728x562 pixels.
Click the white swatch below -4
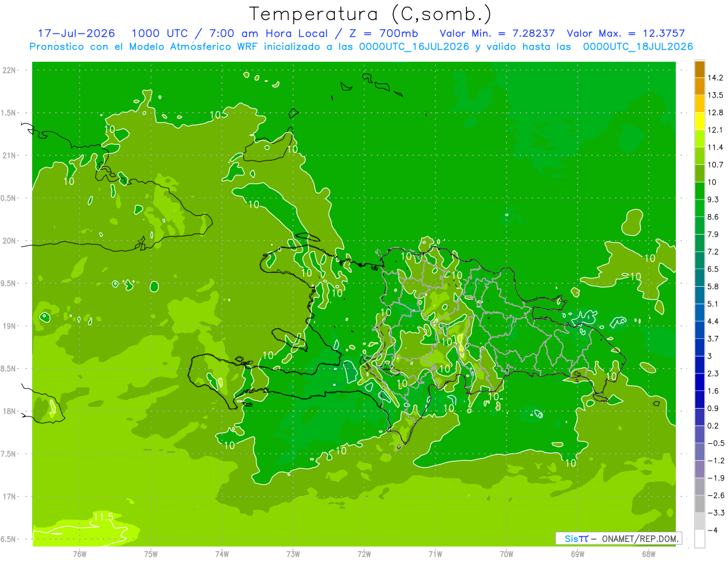[699, 539]
